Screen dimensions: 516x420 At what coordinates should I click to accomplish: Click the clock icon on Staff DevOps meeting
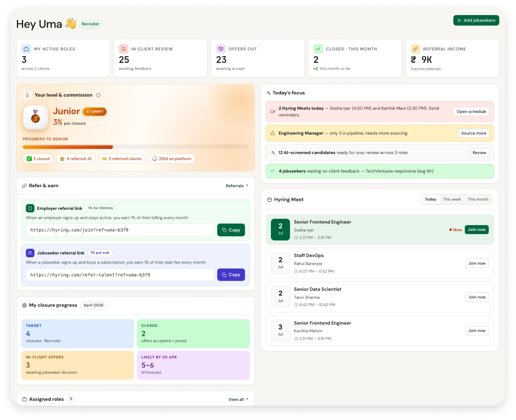click(296, 272)
